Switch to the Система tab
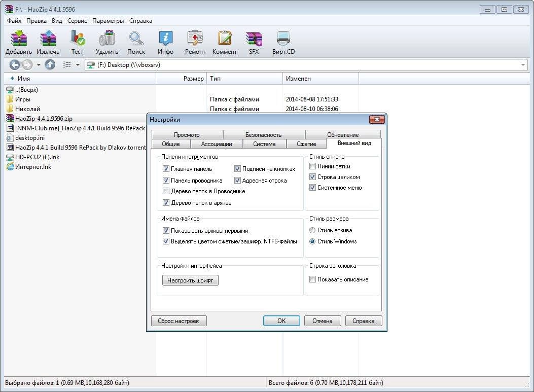 point(264,144)
